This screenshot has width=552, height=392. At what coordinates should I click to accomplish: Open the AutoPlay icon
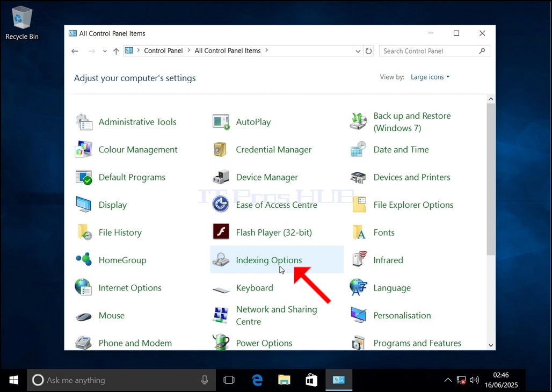221,122
